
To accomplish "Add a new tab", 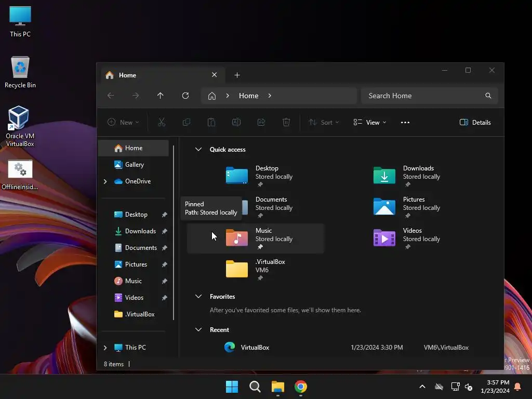I will click(237, 75).
